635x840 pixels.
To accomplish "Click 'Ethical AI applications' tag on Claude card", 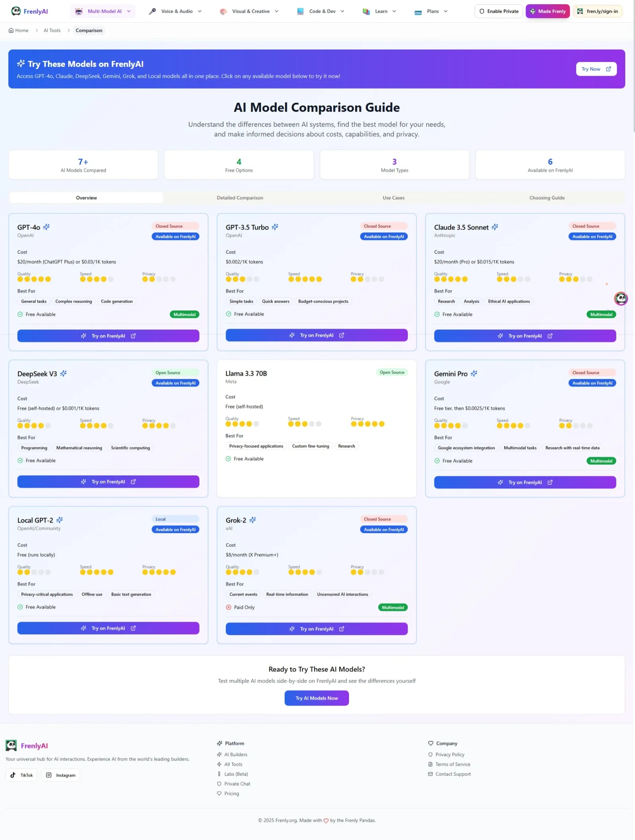I will point(509,301).
